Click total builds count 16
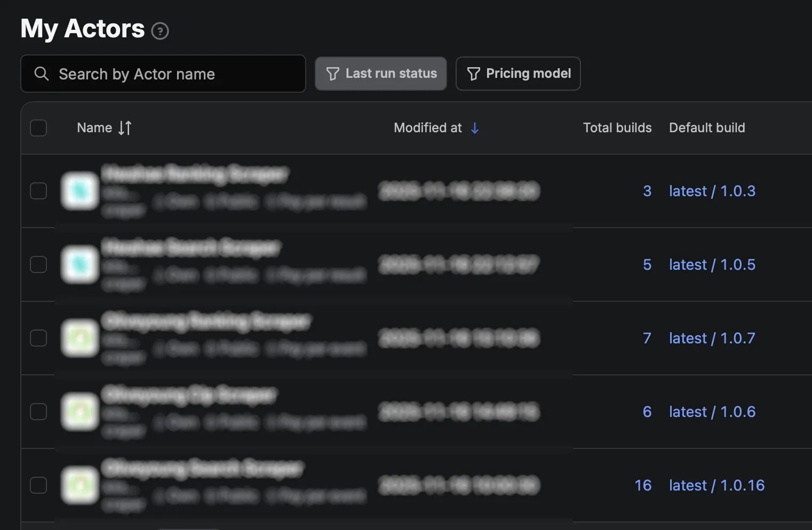Image resolution: width=812 pixels, height=530 pixels. 643,485
